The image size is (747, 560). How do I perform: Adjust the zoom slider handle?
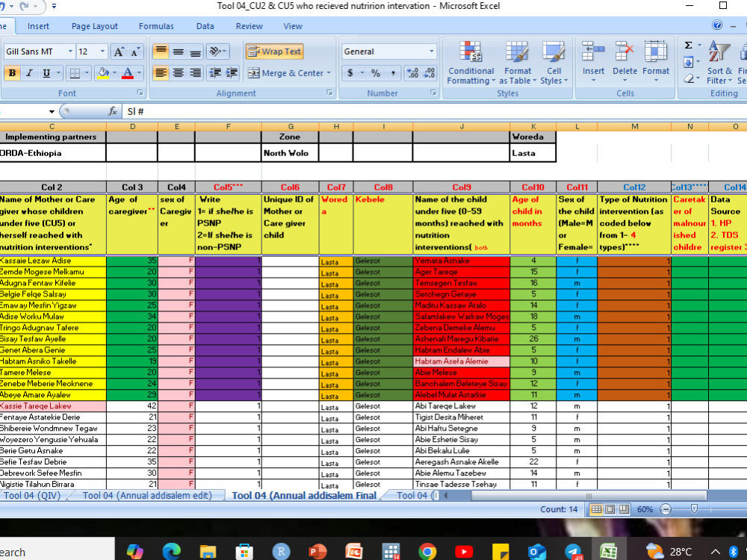(694, 509)
